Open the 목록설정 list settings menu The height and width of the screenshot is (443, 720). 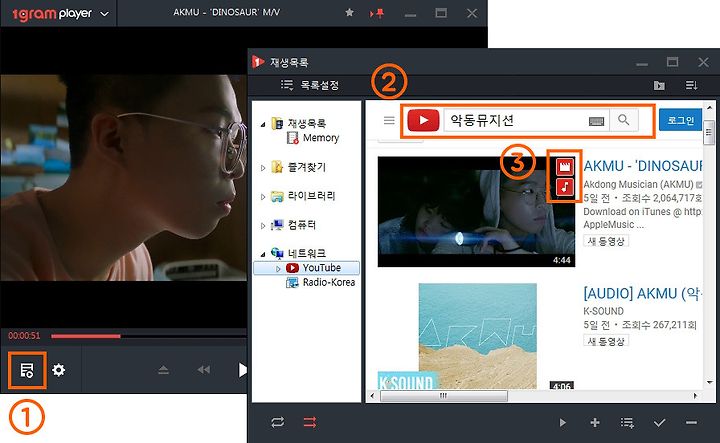(310, 85)
